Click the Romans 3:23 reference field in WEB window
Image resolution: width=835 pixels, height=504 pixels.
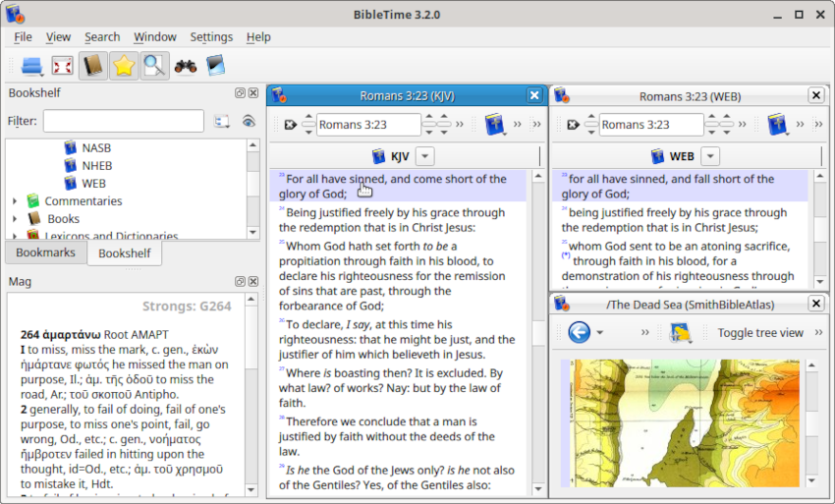pos(650,125)
